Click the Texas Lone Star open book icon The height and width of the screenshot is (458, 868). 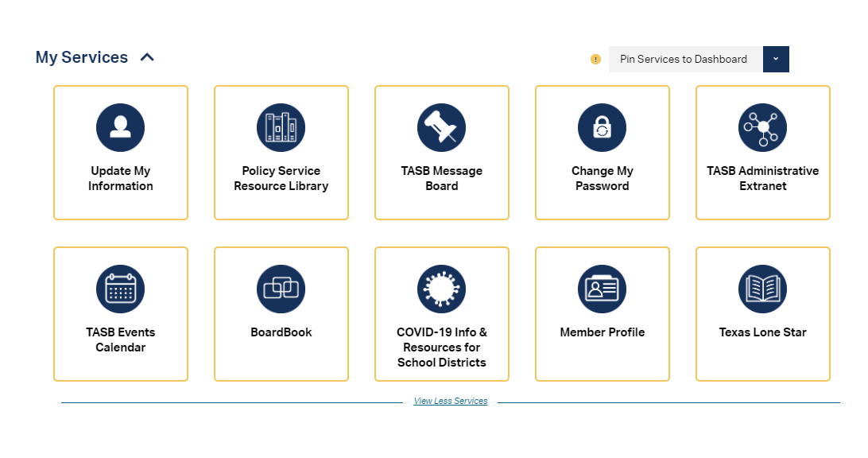[762, 289]
